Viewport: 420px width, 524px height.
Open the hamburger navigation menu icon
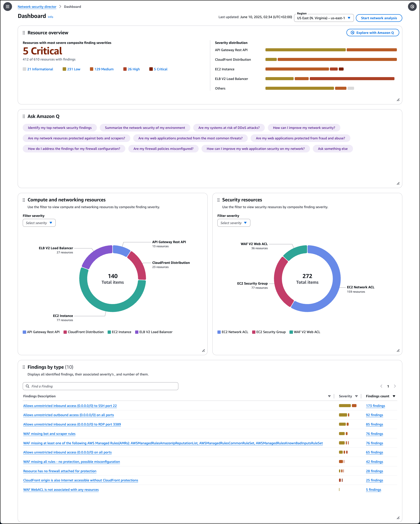[7, 7]
